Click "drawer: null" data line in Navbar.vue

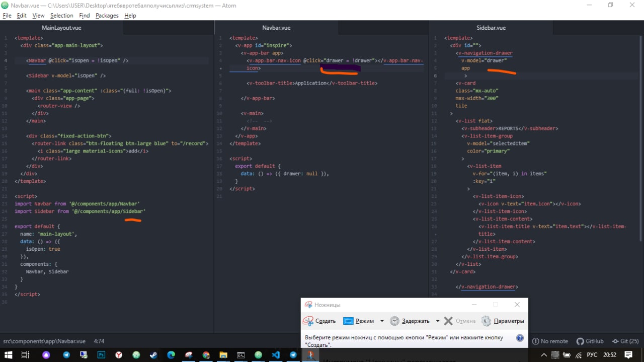click(284, 174)
